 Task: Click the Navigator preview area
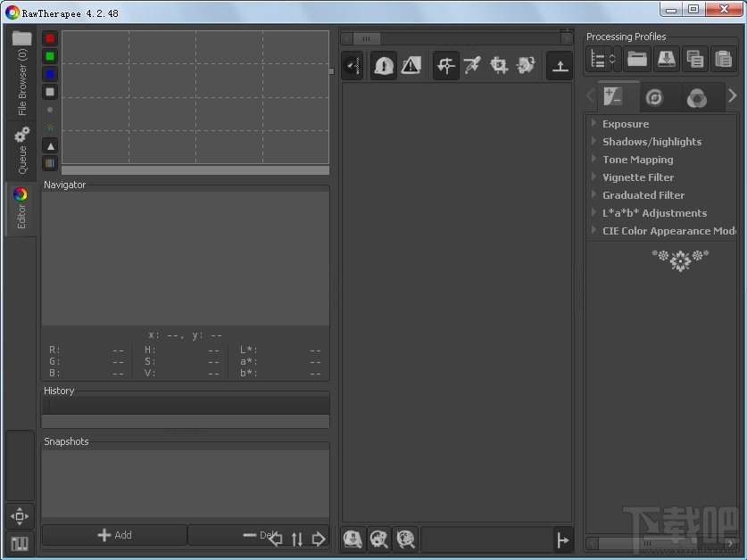[x=186, y=259]
